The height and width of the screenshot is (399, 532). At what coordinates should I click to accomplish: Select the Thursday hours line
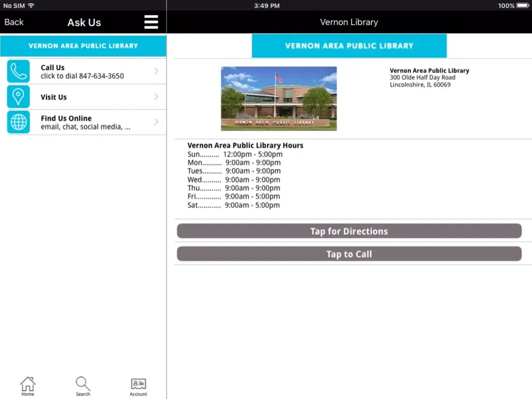(234, 188)
